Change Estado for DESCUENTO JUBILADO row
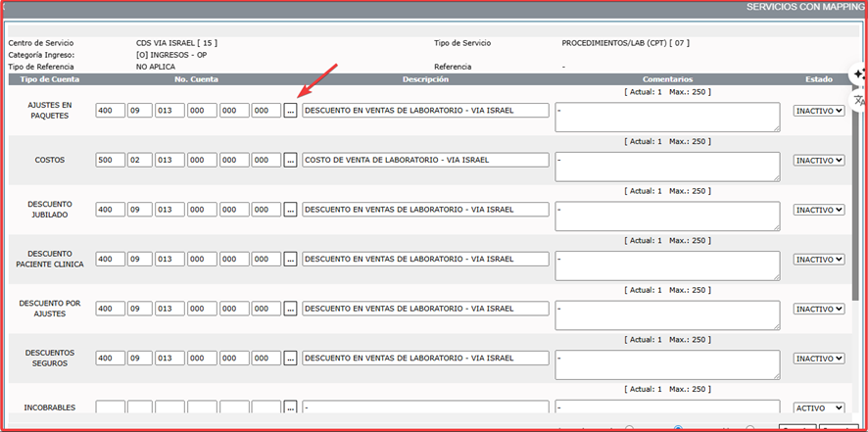Viewport: 868px width, 432px height. tap(818, 210)
